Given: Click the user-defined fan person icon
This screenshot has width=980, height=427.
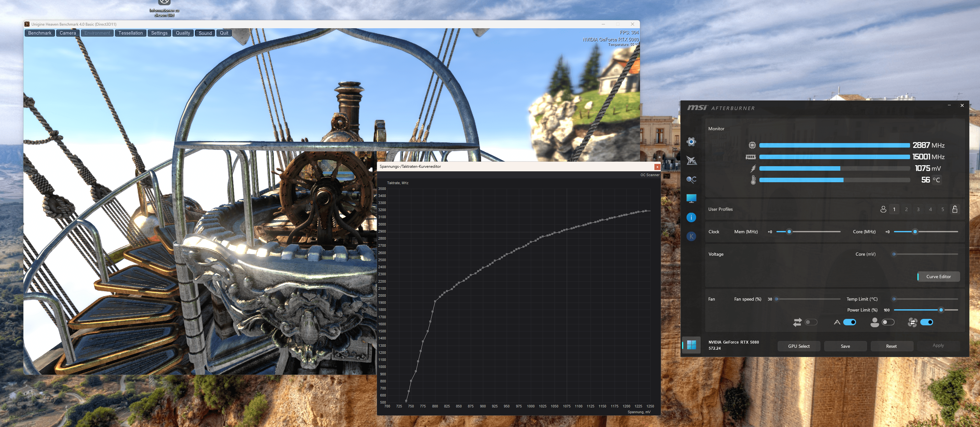Looking at the screenshot, I should coord(875,322).
